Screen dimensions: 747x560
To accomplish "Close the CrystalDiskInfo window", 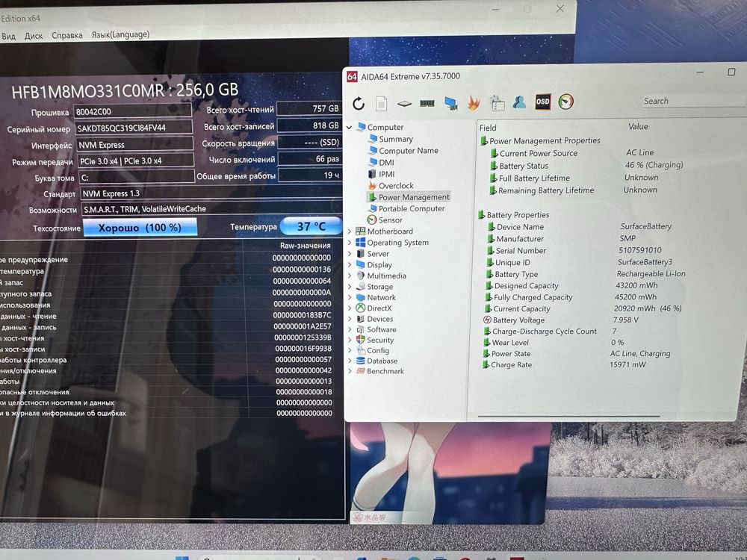I will (x=560, y=8).
